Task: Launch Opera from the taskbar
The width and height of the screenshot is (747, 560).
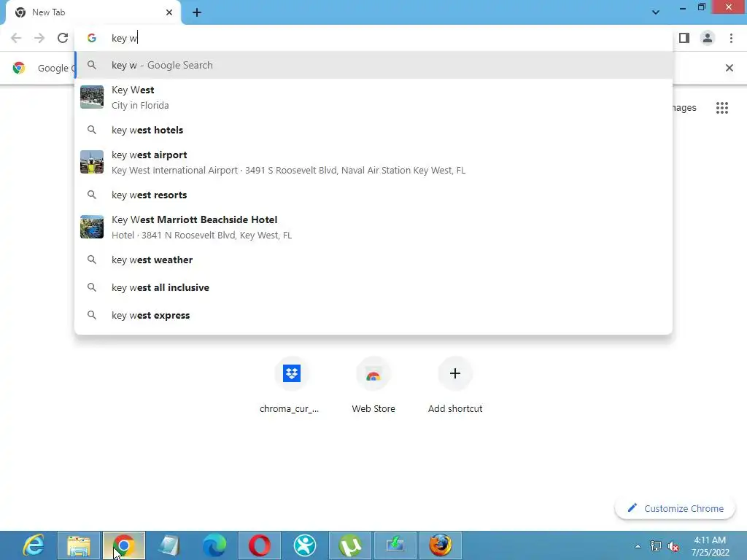Action: (x=260, y=545)
